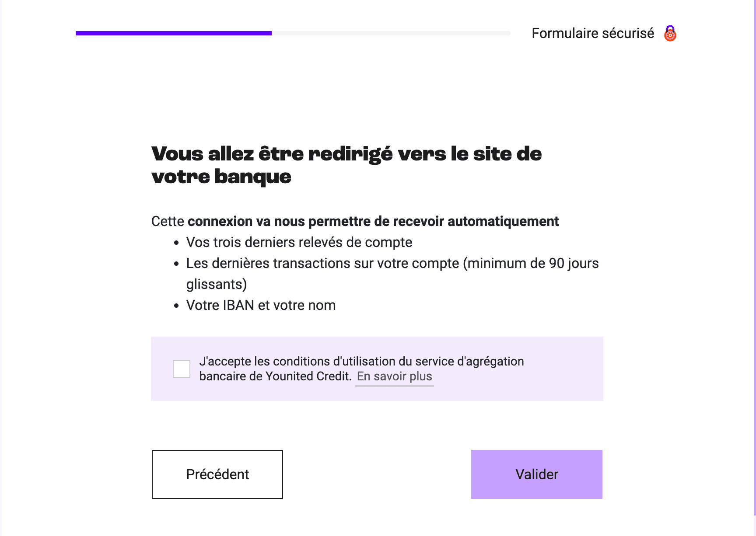Click the word "Cette" starting the paragraph

point(168,222)
